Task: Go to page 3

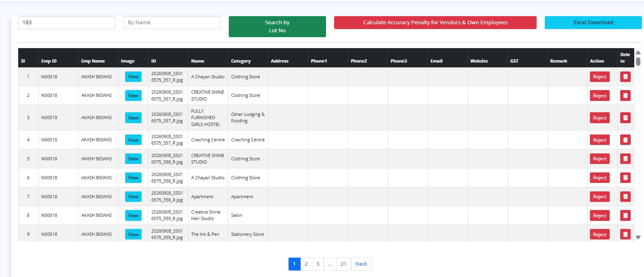Action: [318, 264]
